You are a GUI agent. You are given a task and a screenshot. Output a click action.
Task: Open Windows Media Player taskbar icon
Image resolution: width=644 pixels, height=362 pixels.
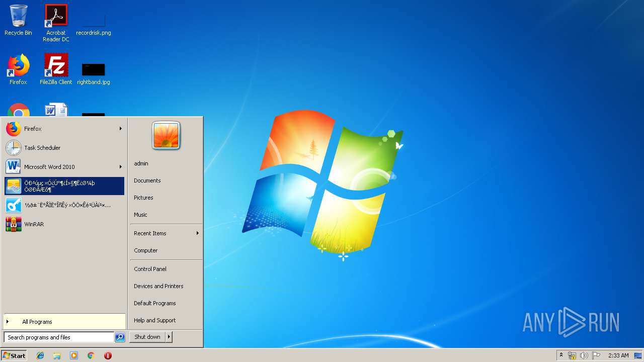tap(74, 355)
